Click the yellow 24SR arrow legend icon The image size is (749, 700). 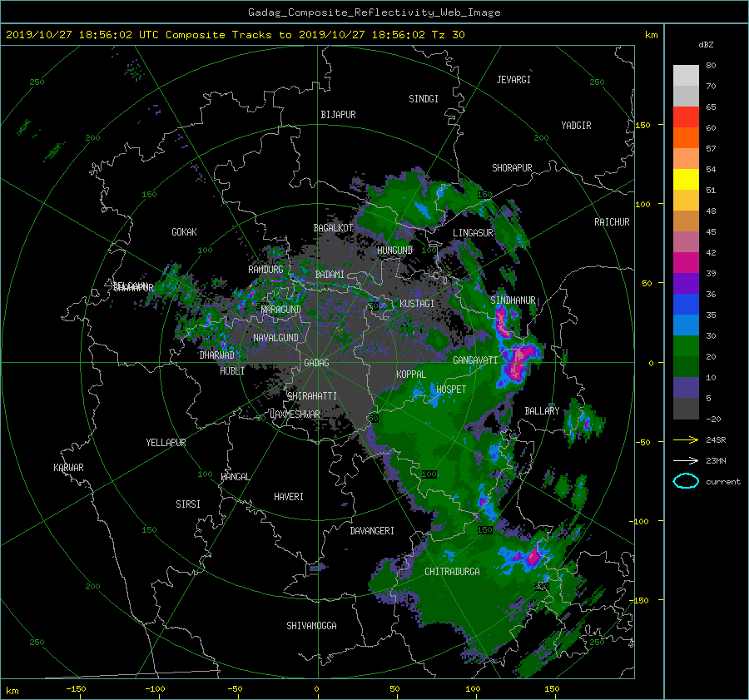coord(686,439)
